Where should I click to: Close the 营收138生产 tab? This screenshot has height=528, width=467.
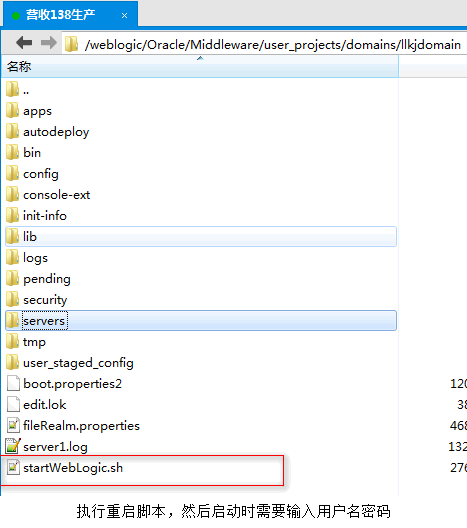(124, 15)
